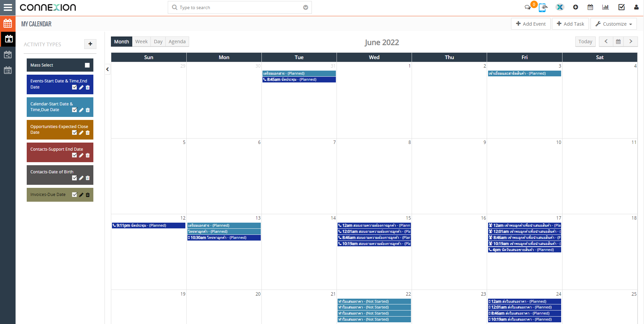Open the reports bar chart icon
644x324 pixels.
(605, 7)
